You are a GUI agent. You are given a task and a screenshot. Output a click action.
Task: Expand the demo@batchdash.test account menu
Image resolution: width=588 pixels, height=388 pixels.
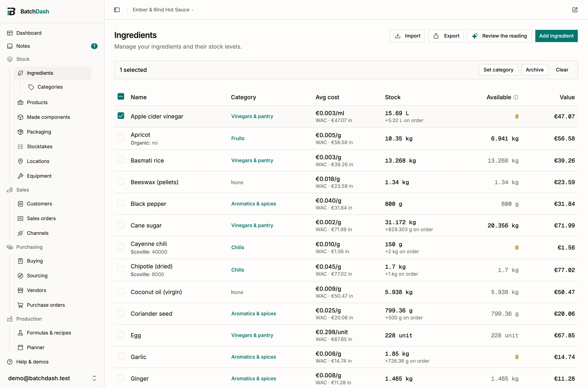[52, 378]
